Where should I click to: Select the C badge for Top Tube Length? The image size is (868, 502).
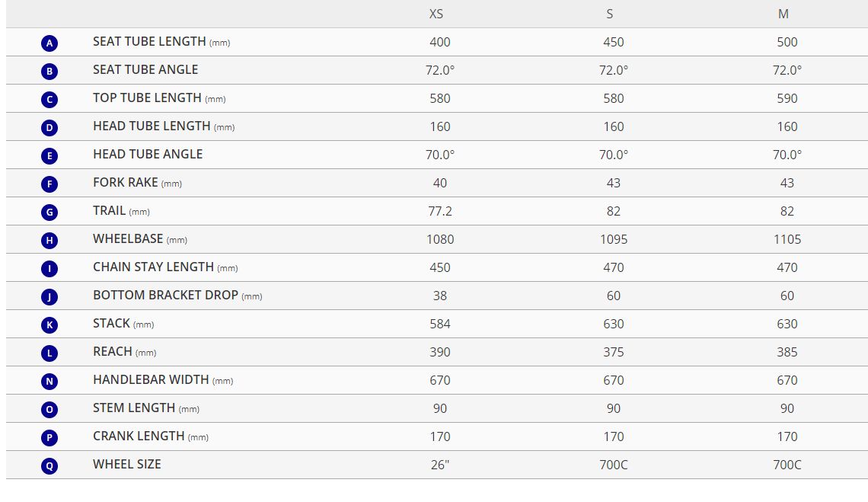coord(49,99)
